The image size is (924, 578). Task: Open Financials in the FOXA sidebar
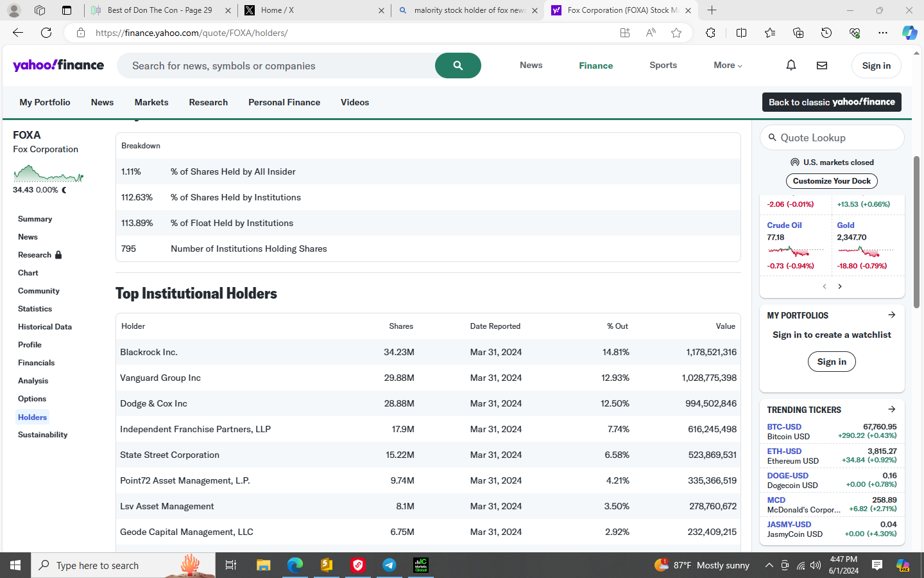click(x=36, y=363)
